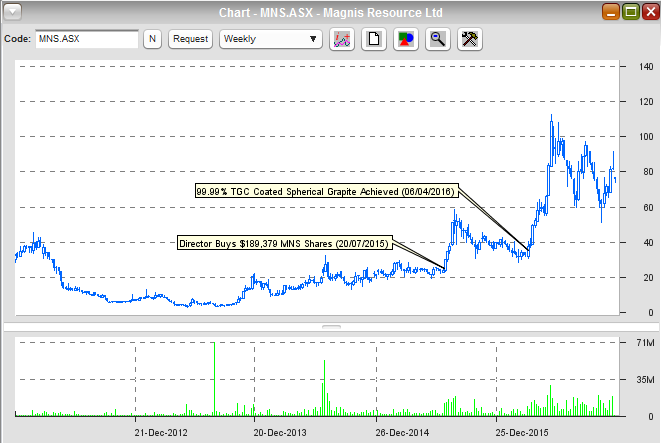Click the N button next to code
Image resolution: width=661 pixels, height=443 pixels.
152,39
